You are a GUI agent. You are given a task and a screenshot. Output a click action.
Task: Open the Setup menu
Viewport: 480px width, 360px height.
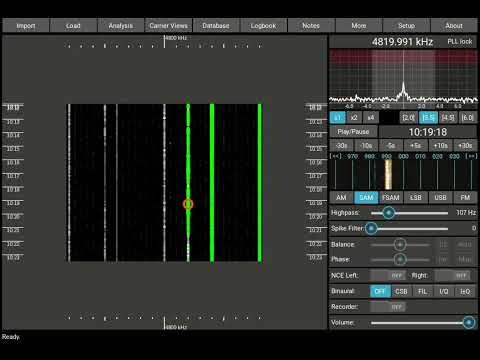tap(406, 26)
